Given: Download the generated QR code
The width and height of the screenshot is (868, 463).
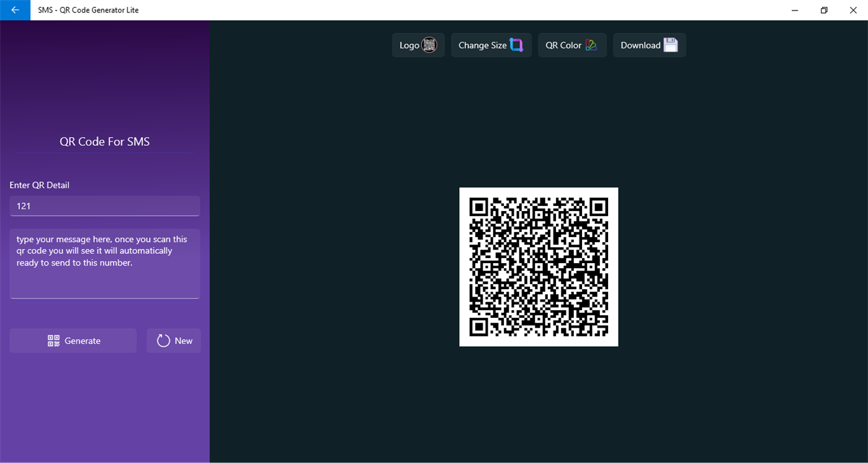Looking at the screenshot, I should click(650, 45).
